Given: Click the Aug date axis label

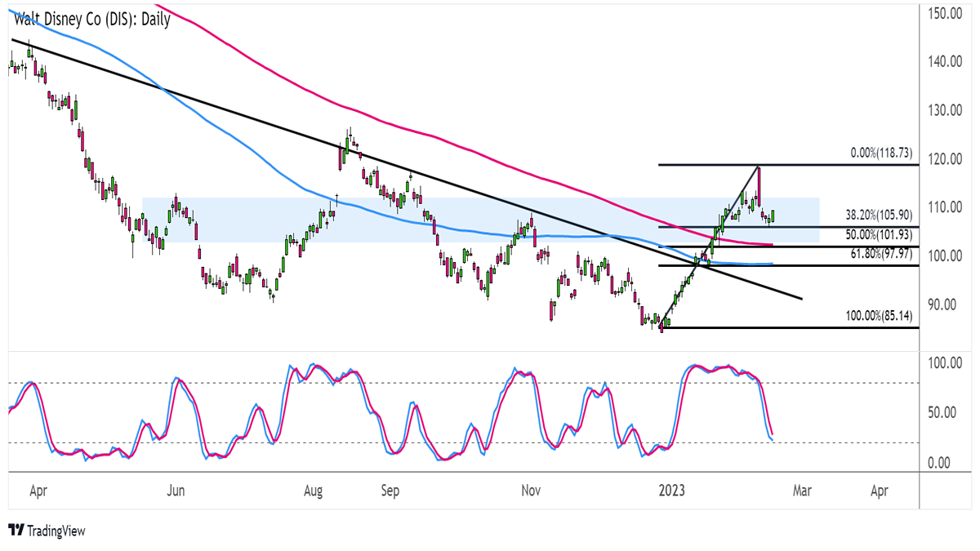Looking at the screenshot, I should click(314, 491).
